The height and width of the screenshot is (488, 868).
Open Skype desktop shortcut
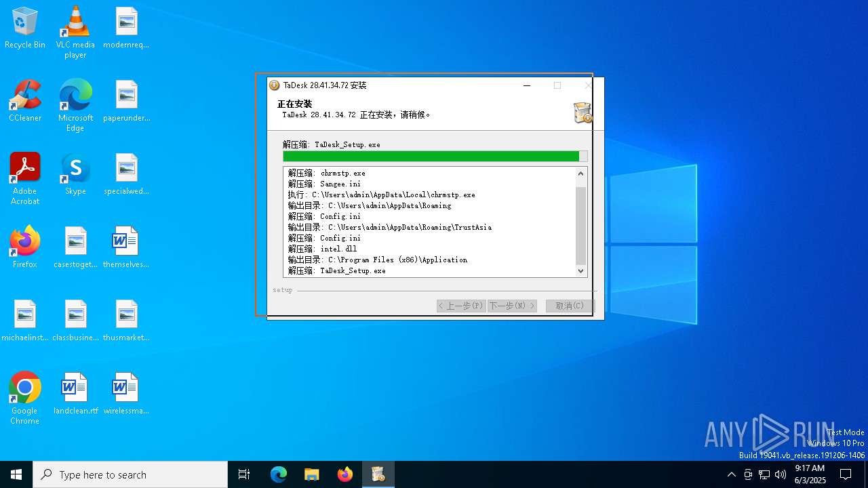(75, 174)
